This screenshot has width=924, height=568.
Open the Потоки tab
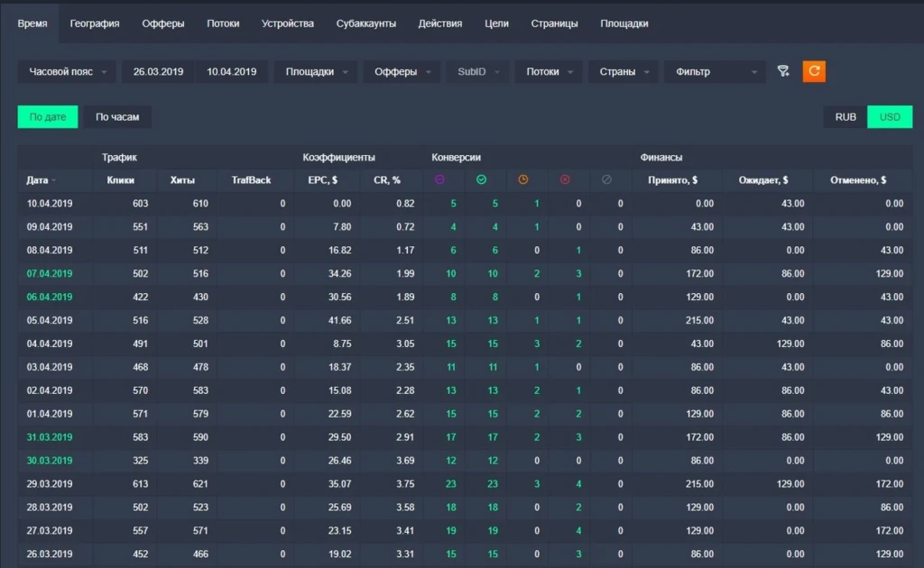pyautogui.click(x=223, y=23)
